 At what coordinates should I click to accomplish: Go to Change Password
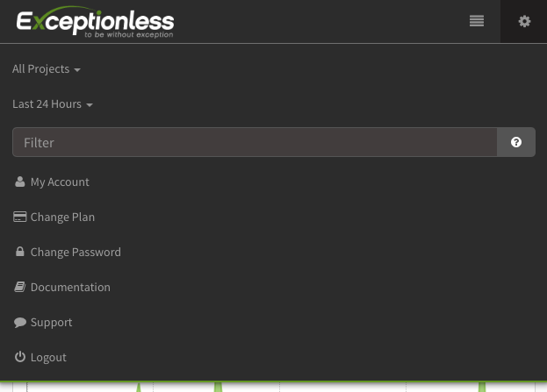[76, 253]
